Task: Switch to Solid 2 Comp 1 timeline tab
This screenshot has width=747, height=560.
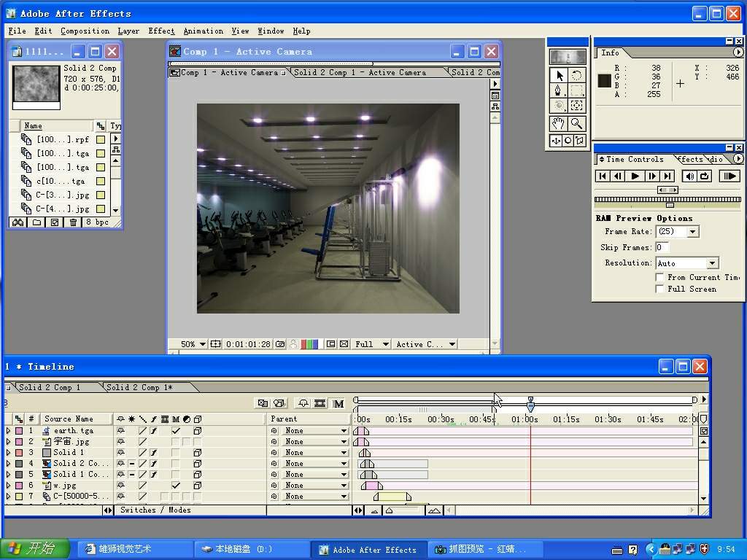Action: click(50, 387)
